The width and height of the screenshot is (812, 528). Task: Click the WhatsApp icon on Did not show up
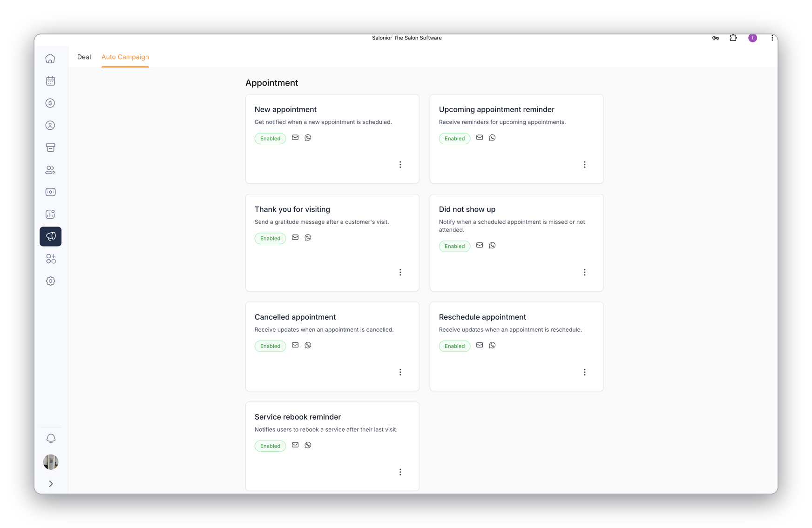pos(492,245)
